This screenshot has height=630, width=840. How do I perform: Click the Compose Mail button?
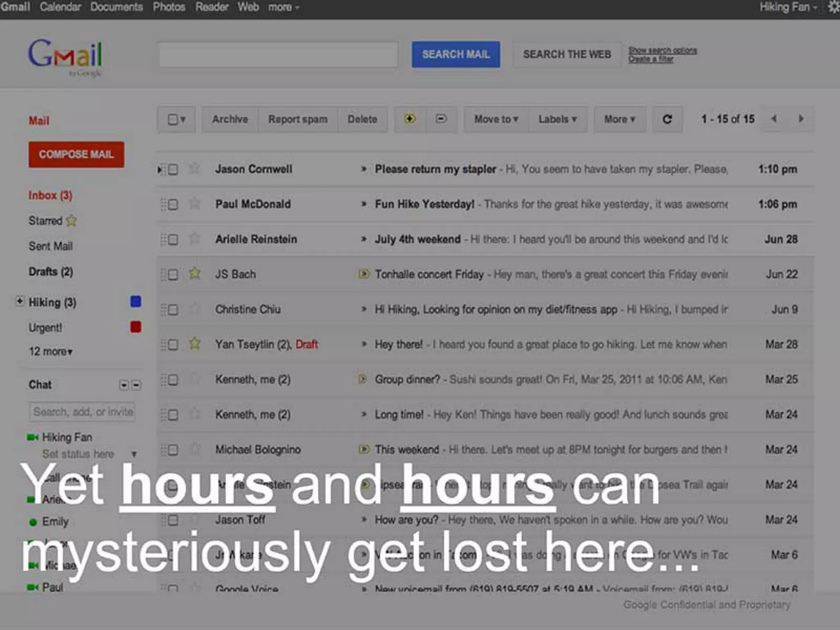pyautogui.click(x=76, y=154)
